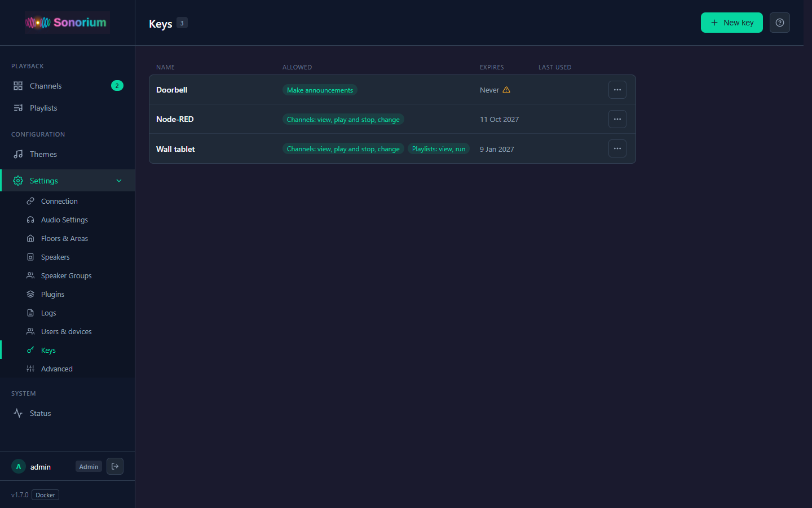Select the Wall tablet key name
The height and width of the screenshot is (508, 812).
point(175,149)
